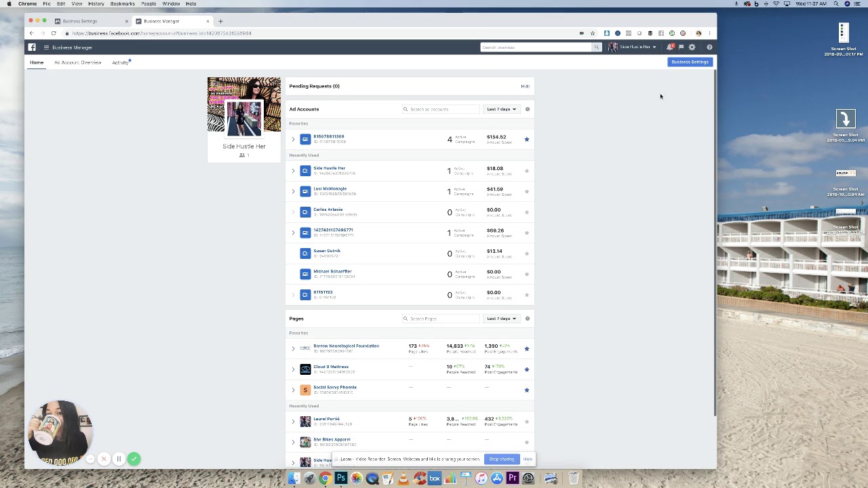Open the help question mark in header
Viewport: 868px width, 488px height.
(709, 47)
